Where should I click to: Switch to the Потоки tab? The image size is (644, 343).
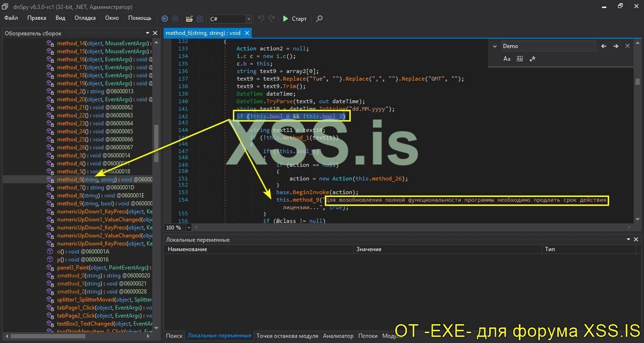click(368, 336)
